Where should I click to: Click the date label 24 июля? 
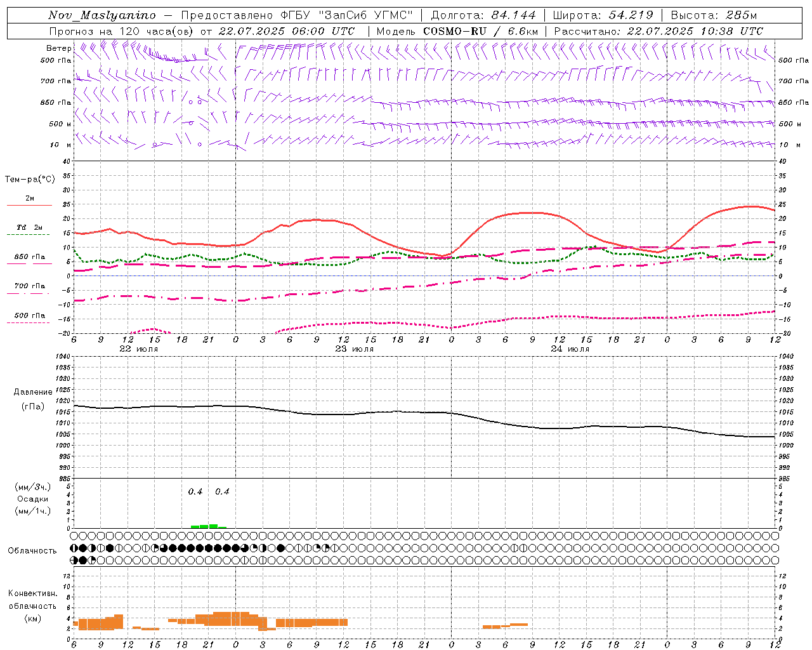570,349
